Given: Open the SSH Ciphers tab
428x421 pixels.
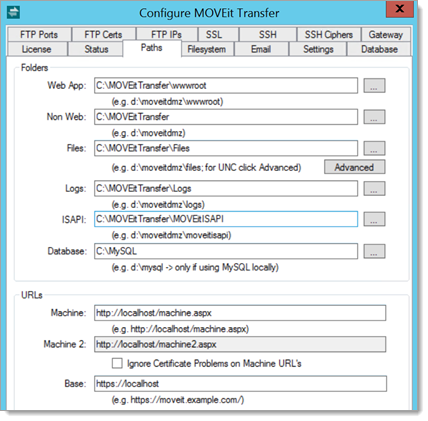Looking at the screenshot, I should tap(329, 34).
